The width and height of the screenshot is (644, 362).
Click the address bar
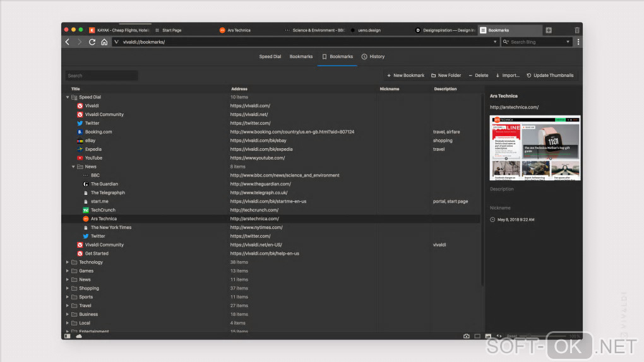tap(306, 42)
